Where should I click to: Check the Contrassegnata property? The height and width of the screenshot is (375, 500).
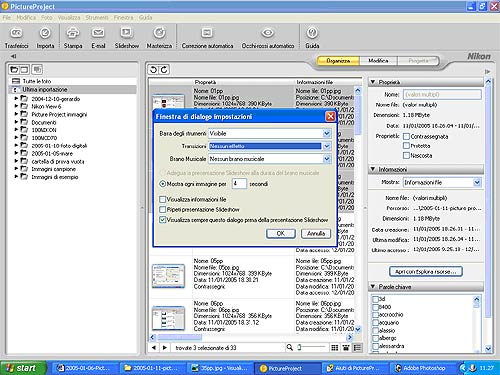pyautogui.click(x=406, y=136)
